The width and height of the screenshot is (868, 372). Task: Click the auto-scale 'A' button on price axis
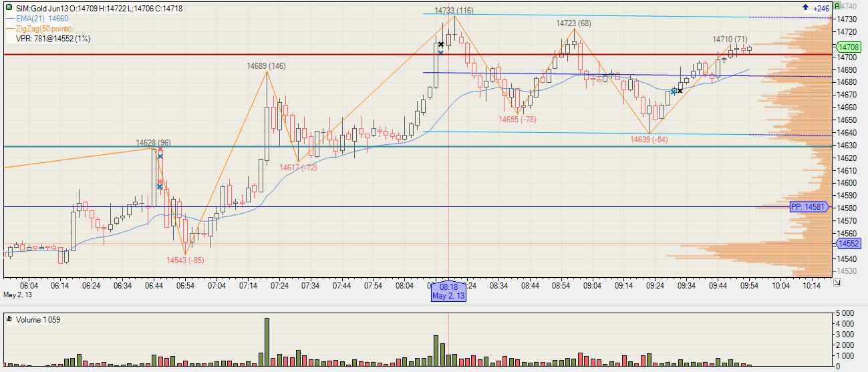(x=837, y=5)
